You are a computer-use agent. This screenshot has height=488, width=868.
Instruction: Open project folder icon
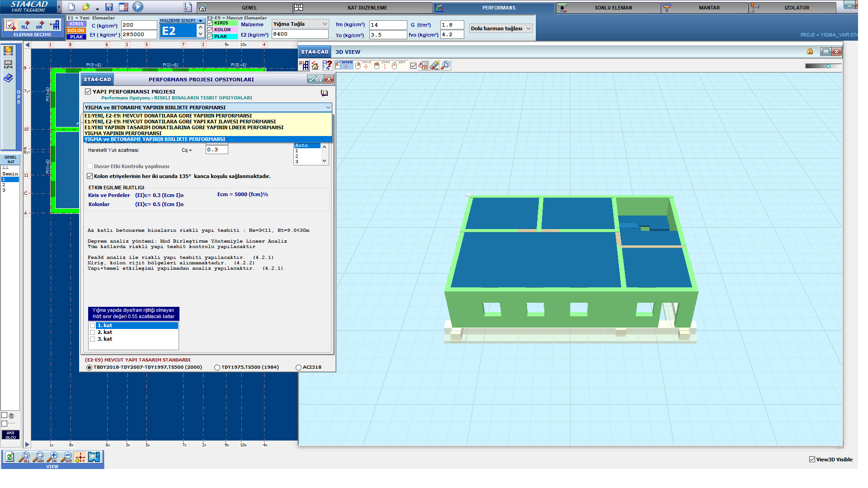click(x=86, y=7)
